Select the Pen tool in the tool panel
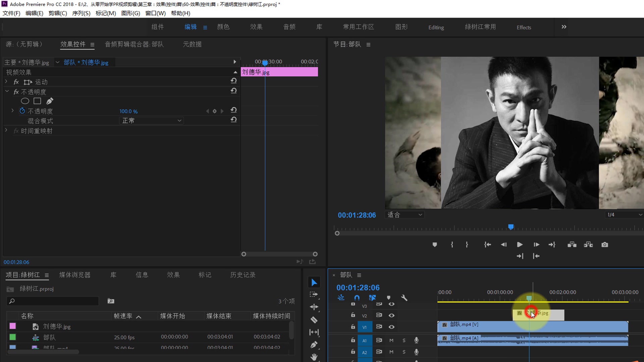This screenshot has height=362, width=644. (x=314, y=345)
